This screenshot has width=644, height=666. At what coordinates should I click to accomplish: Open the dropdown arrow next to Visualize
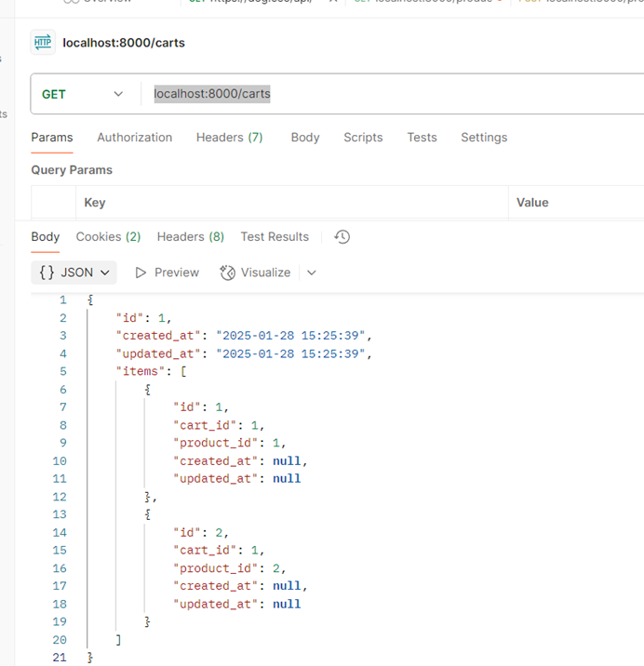(312, 273)
